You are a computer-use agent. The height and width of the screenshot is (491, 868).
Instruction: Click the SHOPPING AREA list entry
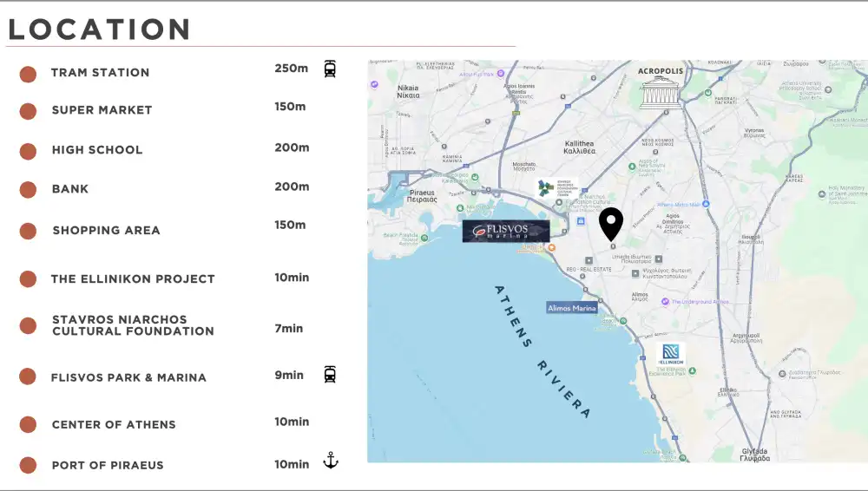coord(106,231)
